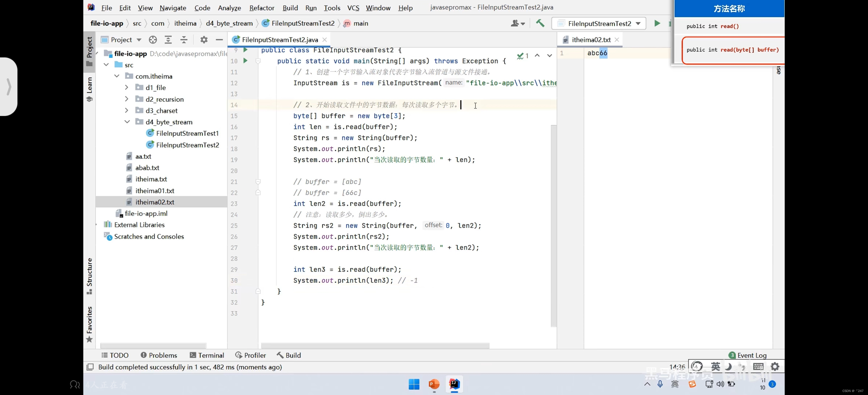Open the Profiler tool window
The width and height of the screenshot is (868, 395).
pos(250,355)
